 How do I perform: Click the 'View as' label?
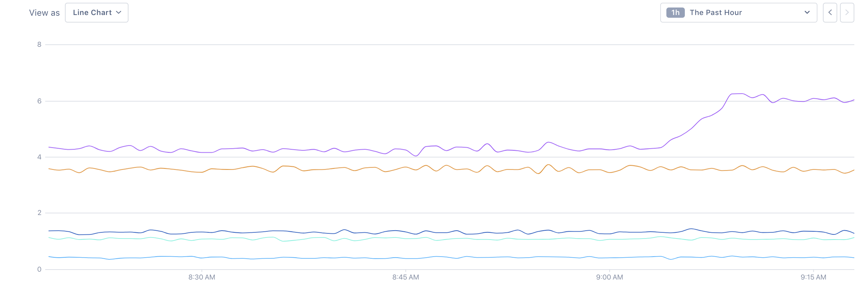44,12
